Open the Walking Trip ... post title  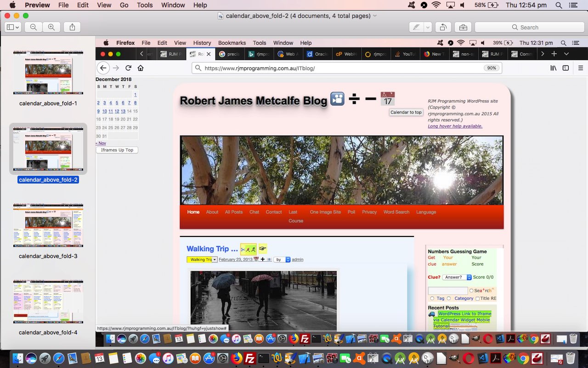[212, 249]
